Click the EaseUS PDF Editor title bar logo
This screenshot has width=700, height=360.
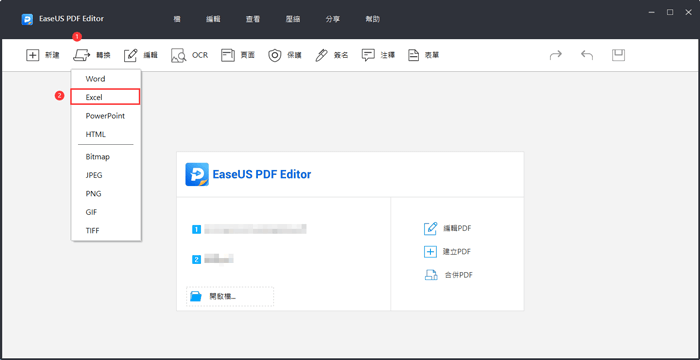(x=27, y=19)
